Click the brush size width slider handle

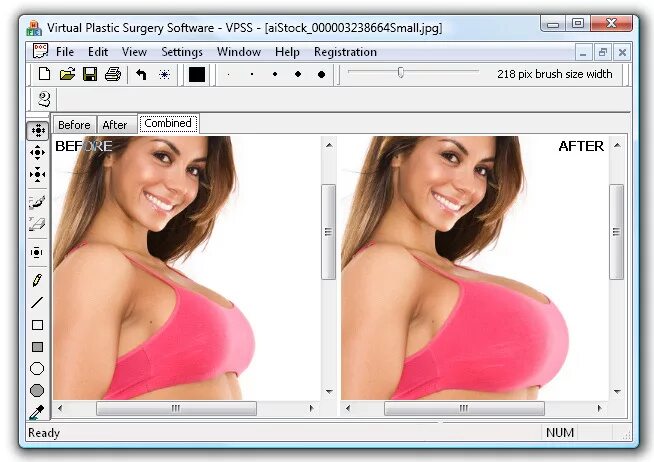pyautogui.click(x=400, y=73)
